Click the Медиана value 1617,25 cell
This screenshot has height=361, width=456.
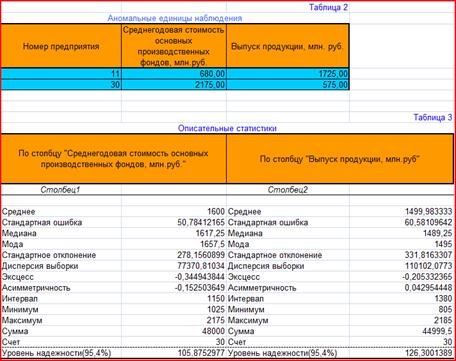click(x=174, y=233)
